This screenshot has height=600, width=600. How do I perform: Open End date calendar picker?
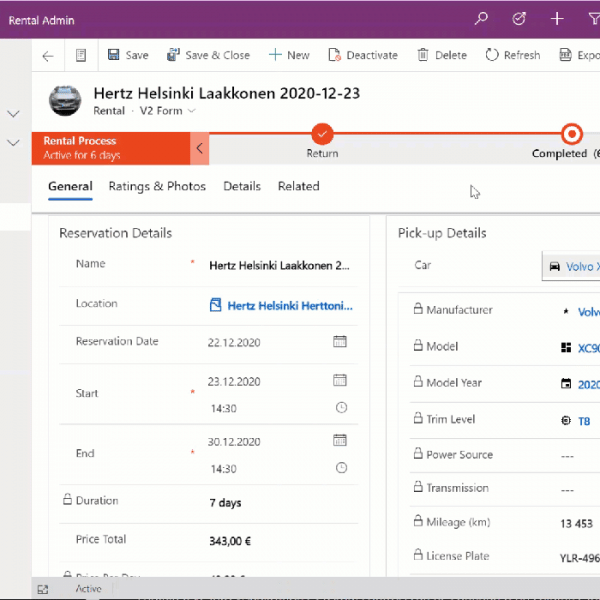tap(340, 440)
